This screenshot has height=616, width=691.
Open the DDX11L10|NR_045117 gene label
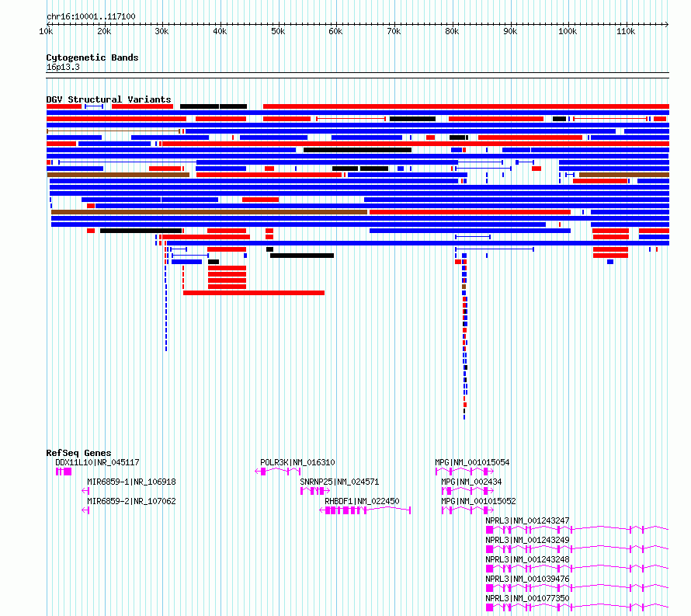coord(97,462)
